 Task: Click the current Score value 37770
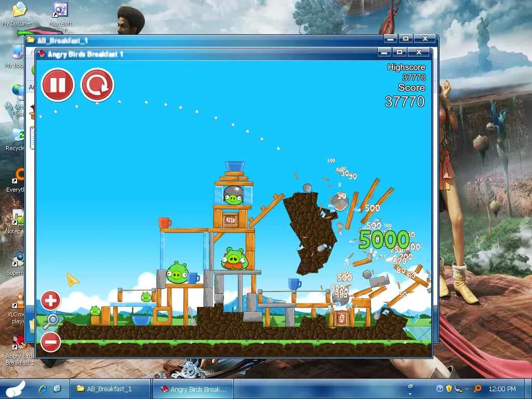(x=404, y=101)
